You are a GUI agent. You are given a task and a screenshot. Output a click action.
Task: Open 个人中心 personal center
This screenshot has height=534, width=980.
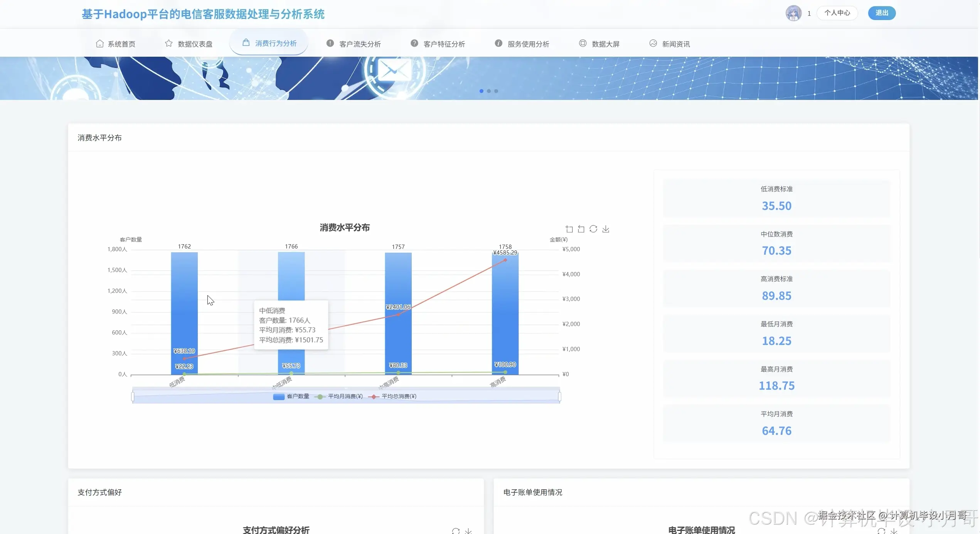click(837, 13)
